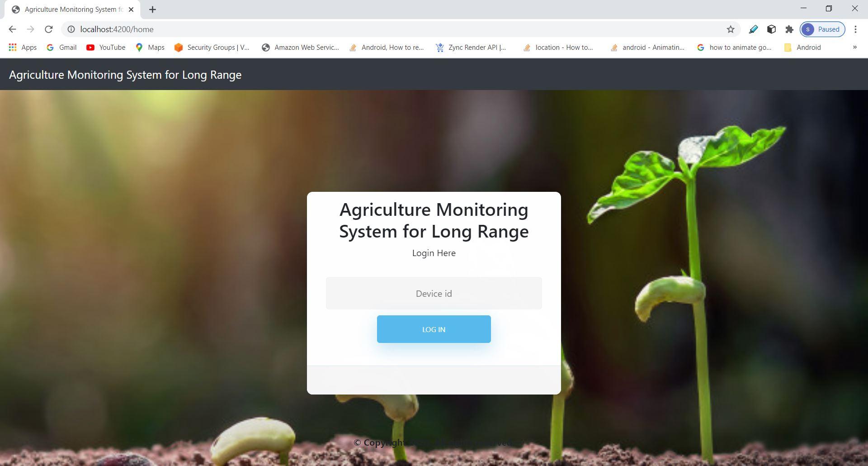Image resolution: width=868 pixels, height=466 pixels.
Task: Click the LOG IN button
Action: pyautogui.click(x=434, y=329)
